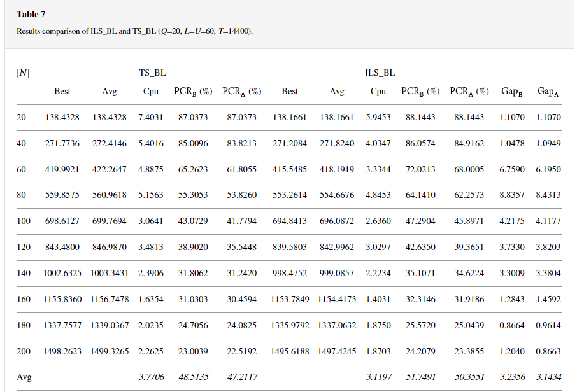The width and height of the screenshot is (577, 392).
Task: Click the value 6.1950
Action: pos(548,169)
